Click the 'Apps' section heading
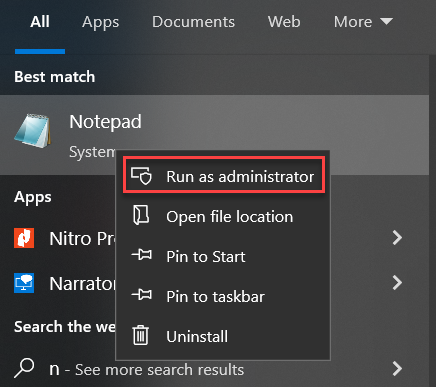The height and width of the screenshot is (387, 436). (33, 197)
